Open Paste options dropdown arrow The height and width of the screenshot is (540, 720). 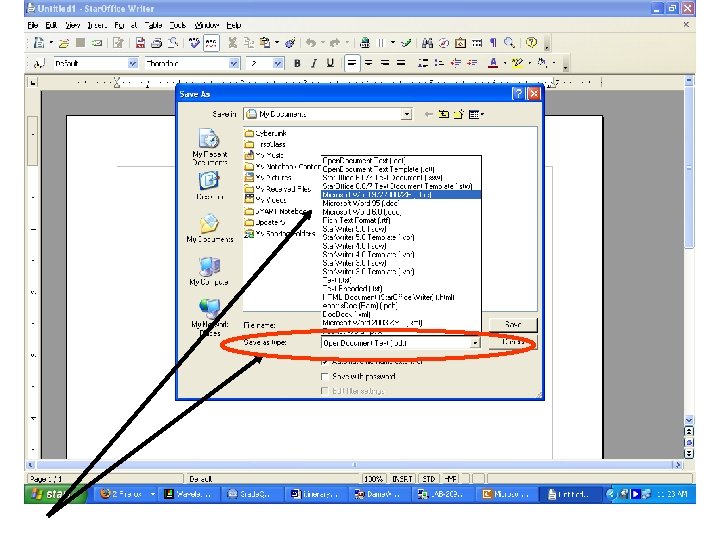coord(277,43)
